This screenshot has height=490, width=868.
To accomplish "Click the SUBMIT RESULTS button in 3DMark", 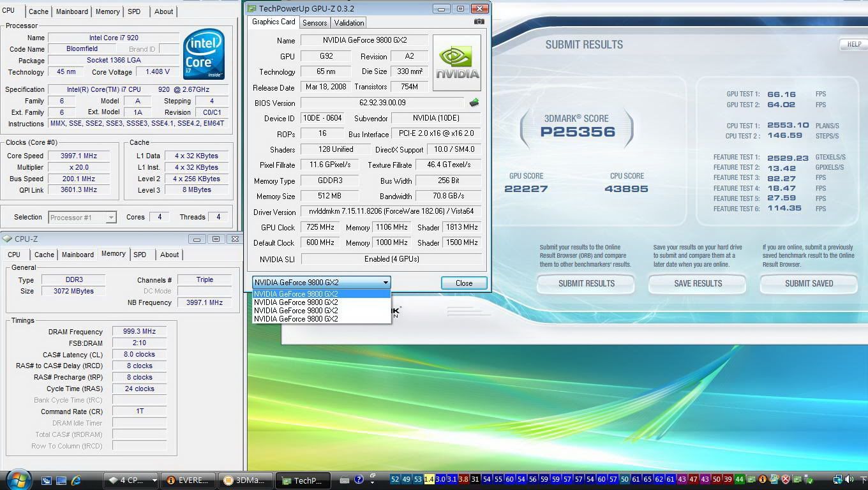I will tap(587, 283).
